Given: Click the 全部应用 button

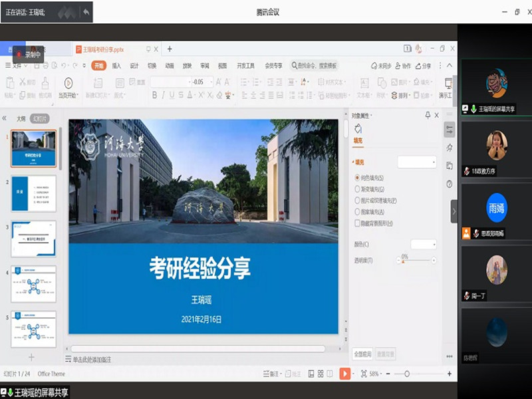Looking at the screenshot, I should tap(362, 354).
